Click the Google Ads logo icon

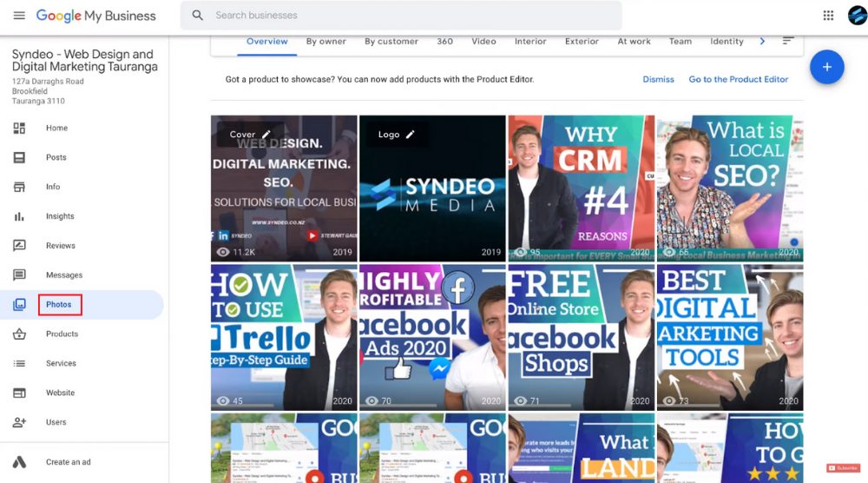[19, 462]
